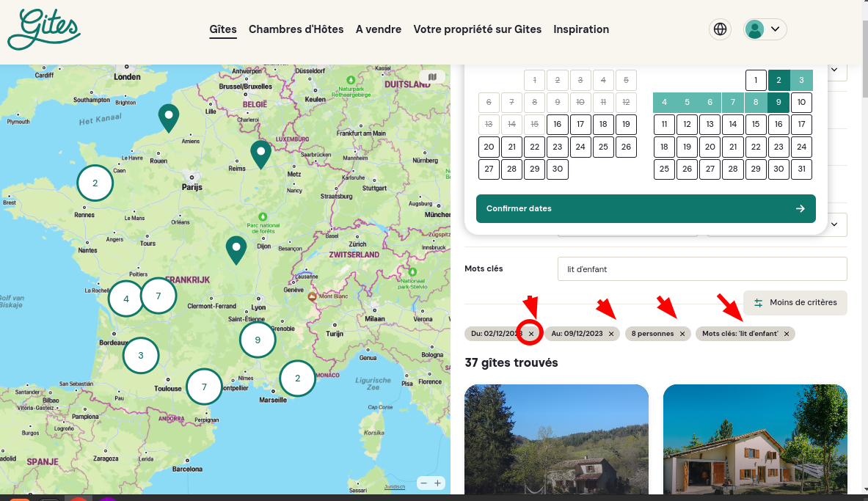This screenshot has width=868, height=501.
Task: Open 'Votre propriété sur Gites' link
Action: (x=478, y=29)
